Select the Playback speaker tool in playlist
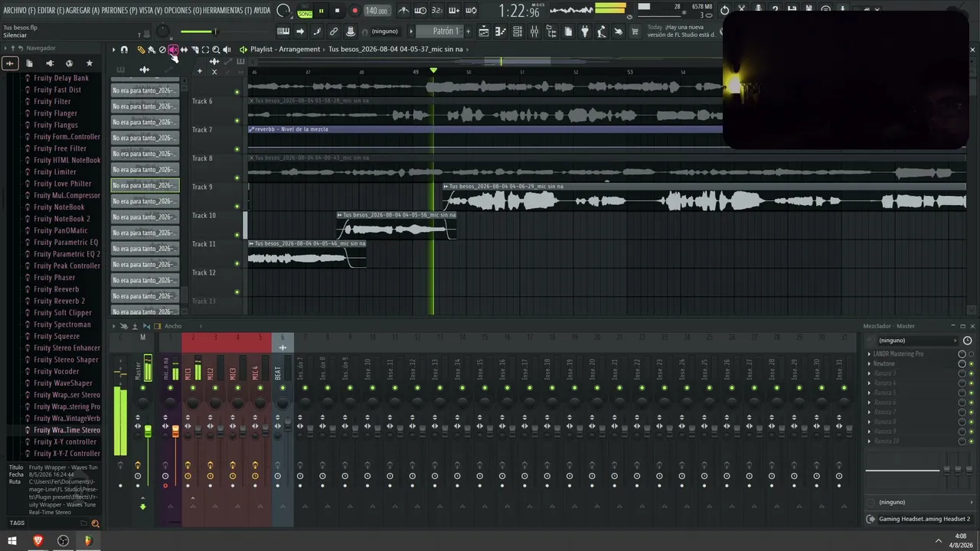The width and height of the screenshot is (980, 551). coord(227,50)
